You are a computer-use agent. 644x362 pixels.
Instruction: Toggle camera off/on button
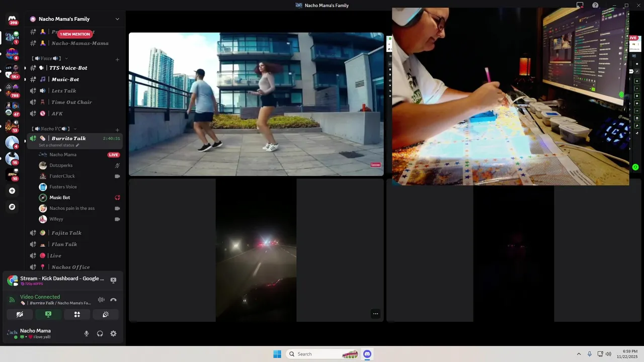click(x=20, y=314)
